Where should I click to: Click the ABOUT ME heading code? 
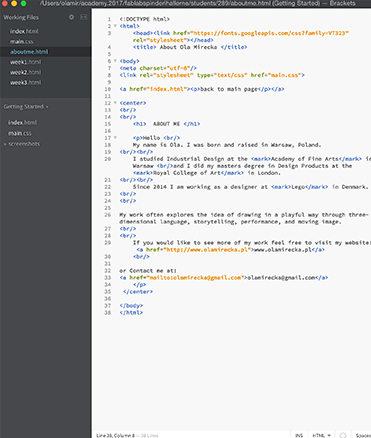tap(166, 124)
